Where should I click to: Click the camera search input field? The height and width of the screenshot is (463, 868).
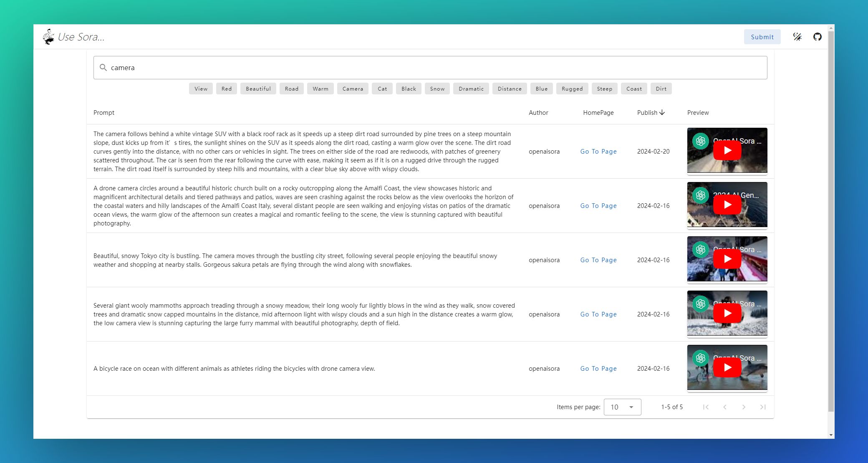(x=434, y=68)
